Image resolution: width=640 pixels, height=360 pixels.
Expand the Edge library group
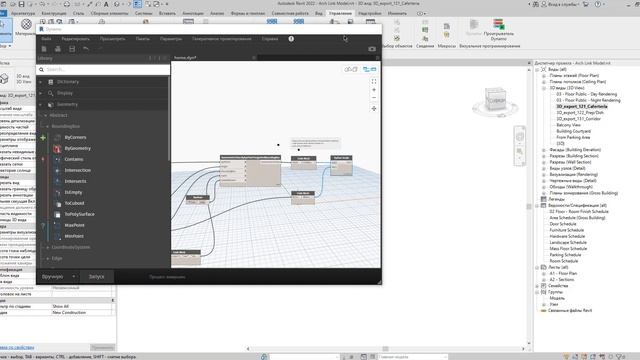[48, 258]
